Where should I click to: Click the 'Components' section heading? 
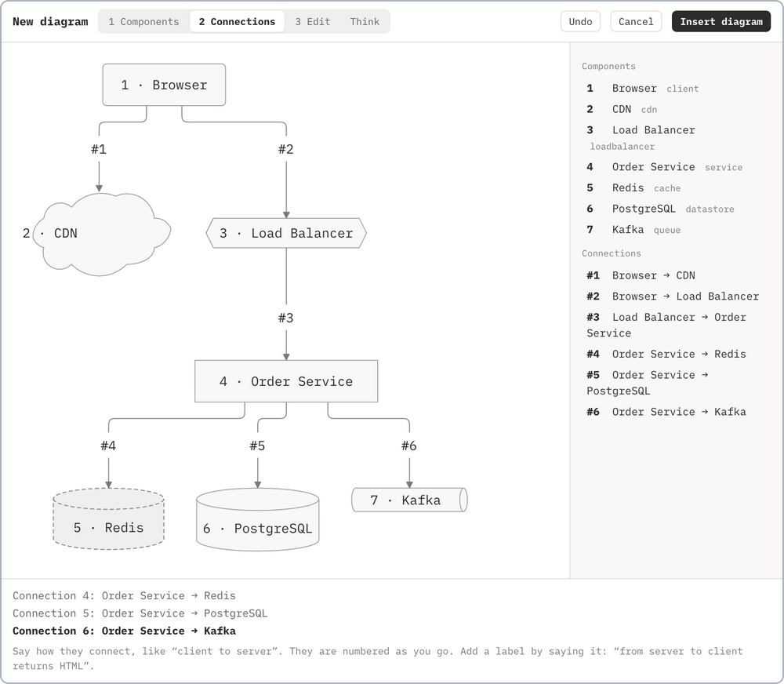click(x=608, y=66)
